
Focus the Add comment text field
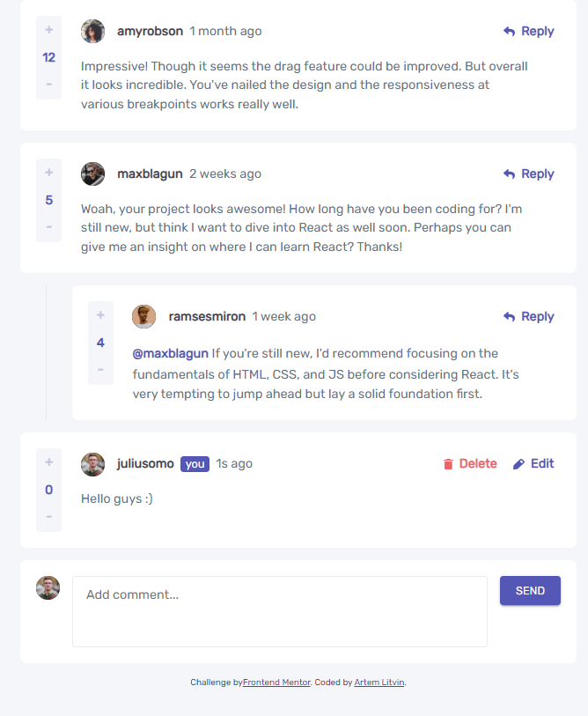[x=280, y=611]
